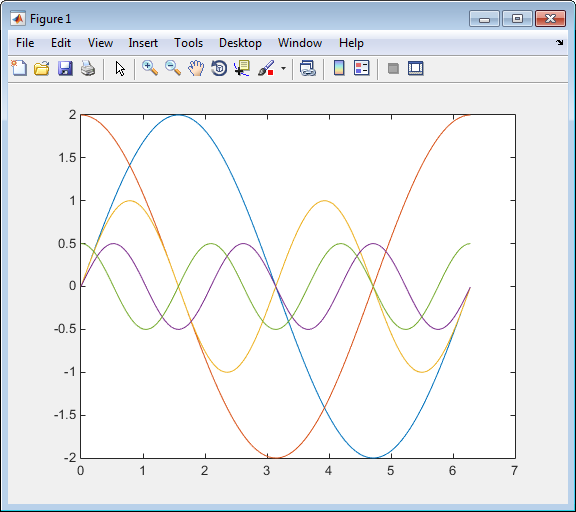
Task: Minimize the Figure 1 window
Action: [x=484, y=19]
